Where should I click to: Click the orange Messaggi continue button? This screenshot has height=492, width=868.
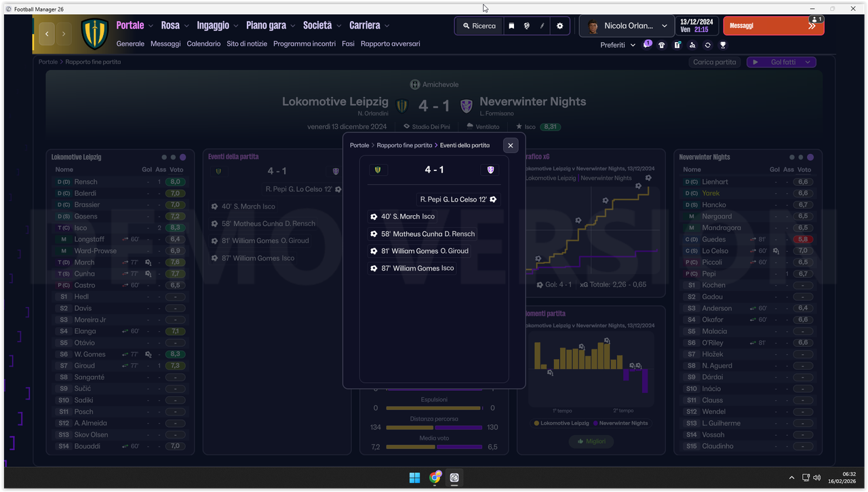[x=774, y=26]
